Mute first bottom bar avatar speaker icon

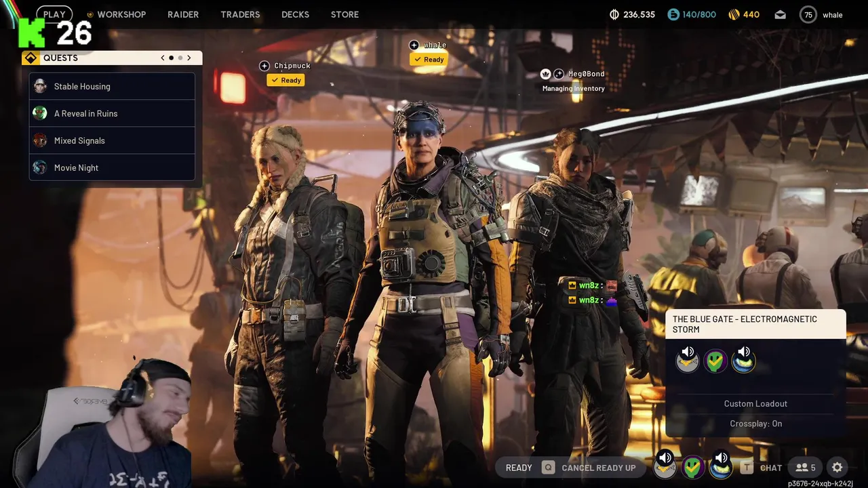point(665,458)
